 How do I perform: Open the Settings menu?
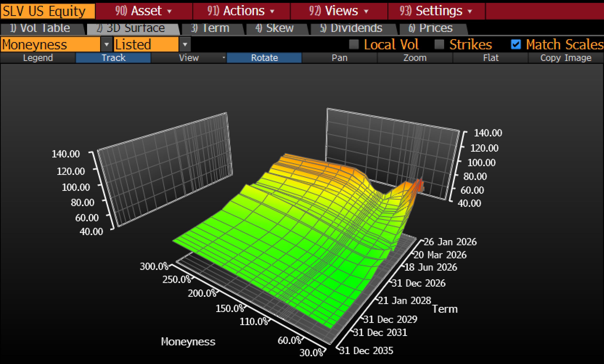[x=436, y=11]
